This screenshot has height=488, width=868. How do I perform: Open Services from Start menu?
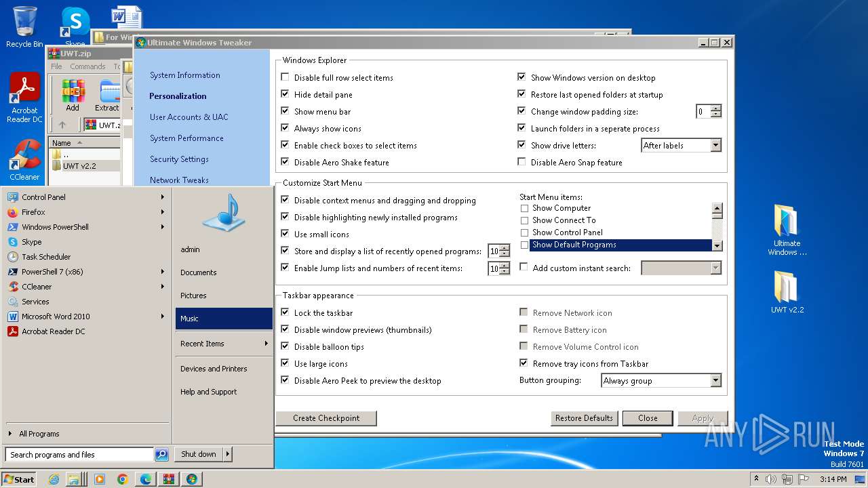(86, 302)
